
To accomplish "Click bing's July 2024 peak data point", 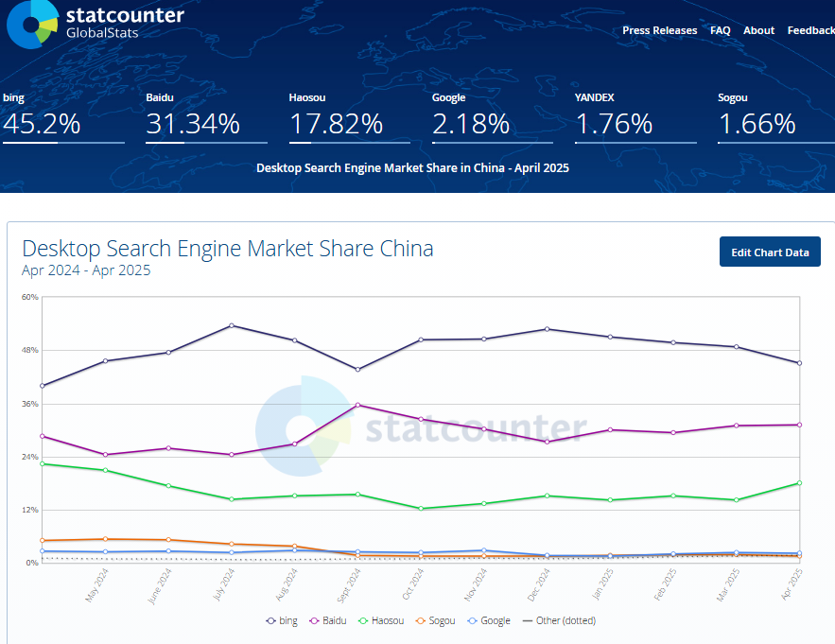I will pyautogui.click(x=232, y=325).
